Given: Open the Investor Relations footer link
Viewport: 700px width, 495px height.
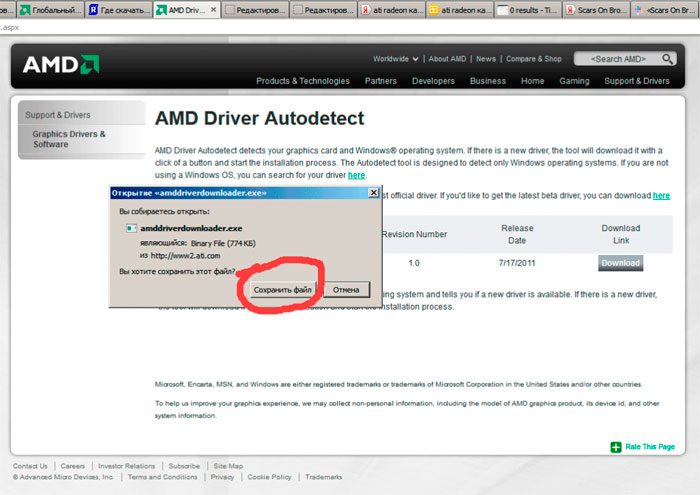Looking at the screenshot, I should 126,466.
